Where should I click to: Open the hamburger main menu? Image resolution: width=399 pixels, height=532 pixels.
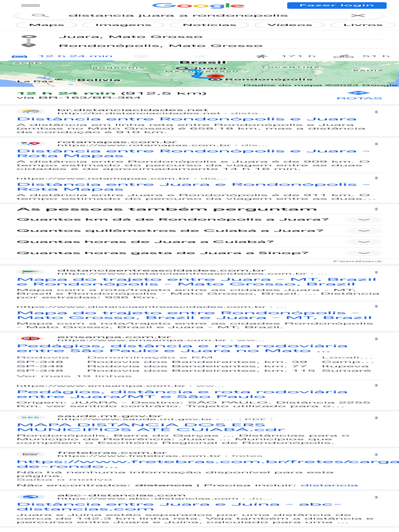[30, 5]
